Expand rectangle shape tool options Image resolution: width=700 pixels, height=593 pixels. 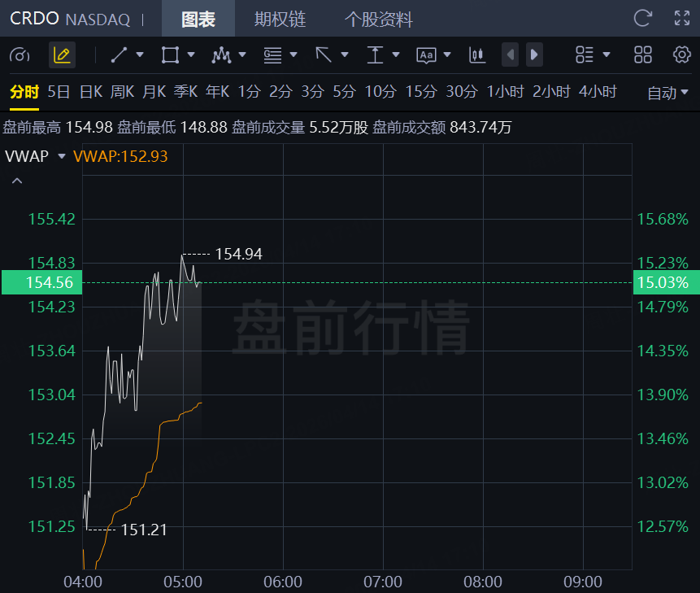coord(191,55)
